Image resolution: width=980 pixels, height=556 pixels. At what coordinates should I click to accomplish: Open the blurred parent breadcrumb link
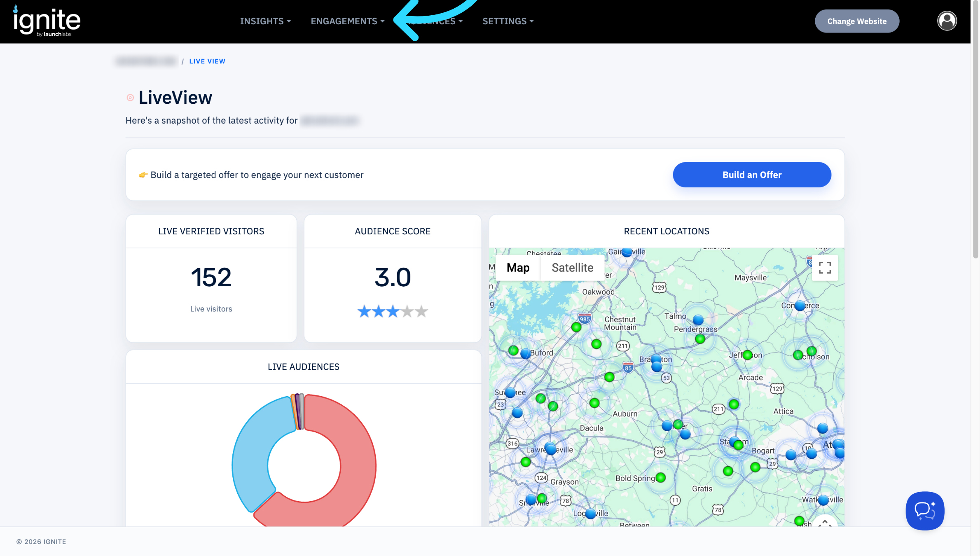pos(146,61)
